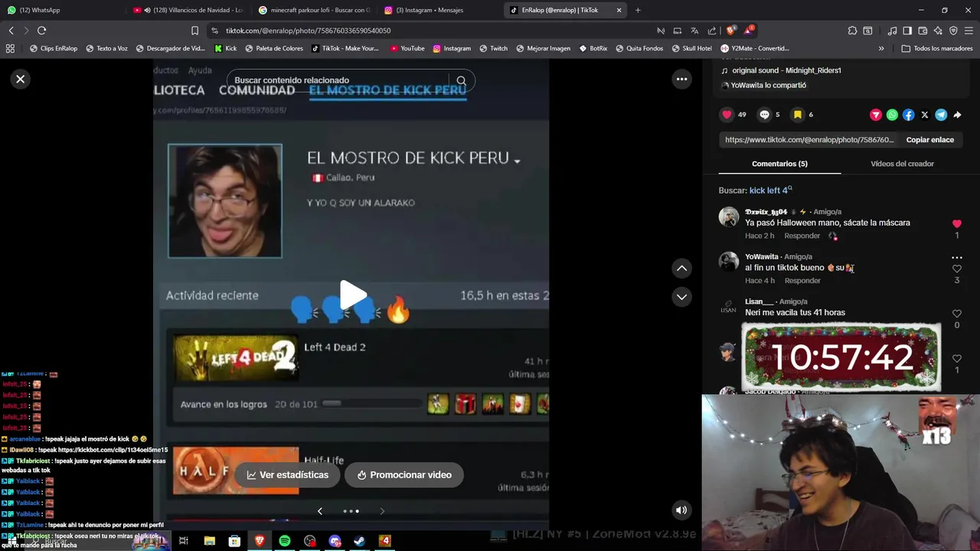Image resolution: width=980 pixels, height=551 pixels.
Task: Open Microsoft Store from the taskbar
Action: pos(234,541)
